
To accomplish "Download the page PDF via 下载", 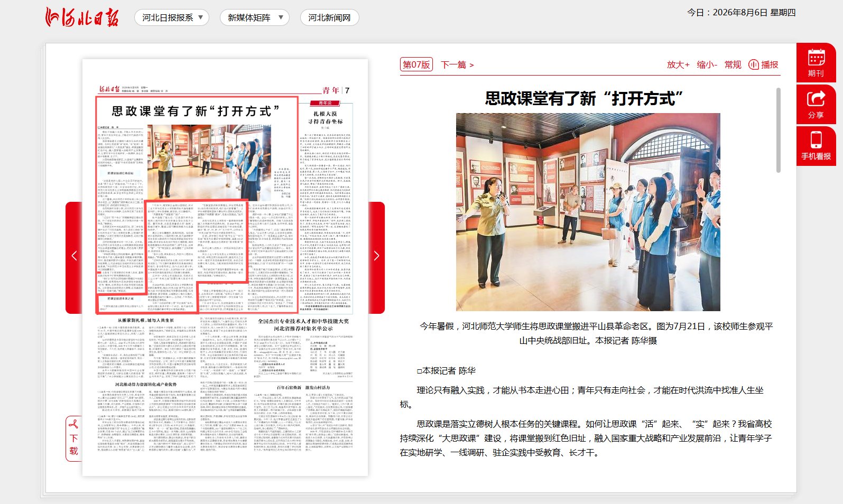I will click(x=73, y=438).
